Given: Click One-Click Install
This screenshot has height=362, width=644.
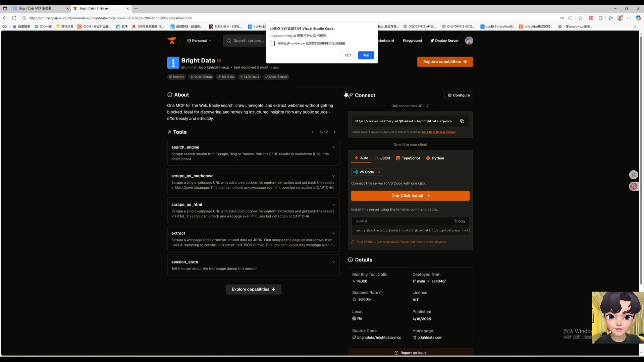Looking at the screenshot, I should [410, 196].
